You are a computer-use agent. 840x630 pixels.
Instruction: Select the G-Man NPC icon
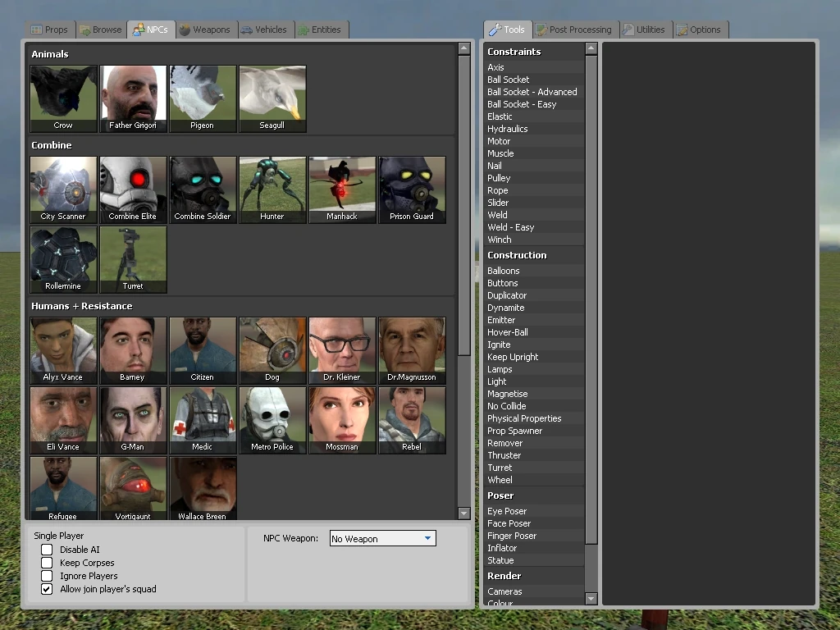point(133,420)
